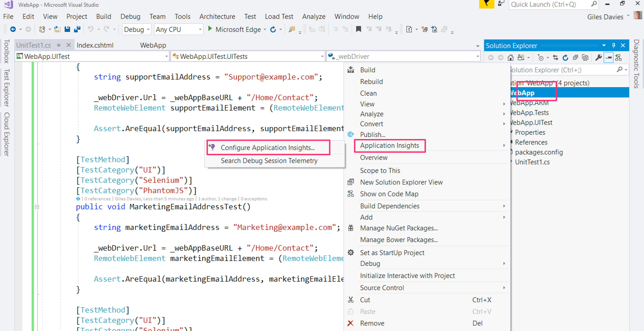Click the green Start debugging arrow
The image size is (644, 331).
pos(210,29)
